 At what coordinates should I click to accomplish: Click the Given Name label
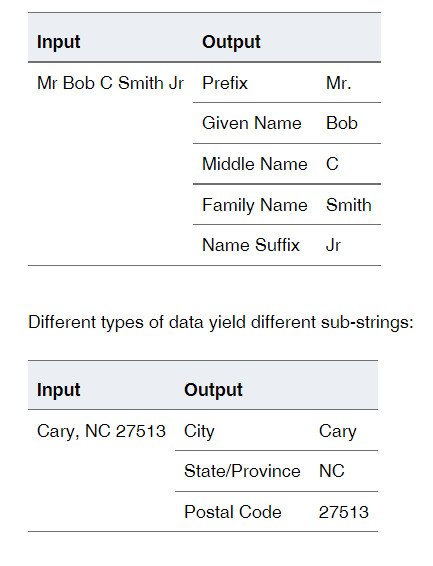pos(252,123)
